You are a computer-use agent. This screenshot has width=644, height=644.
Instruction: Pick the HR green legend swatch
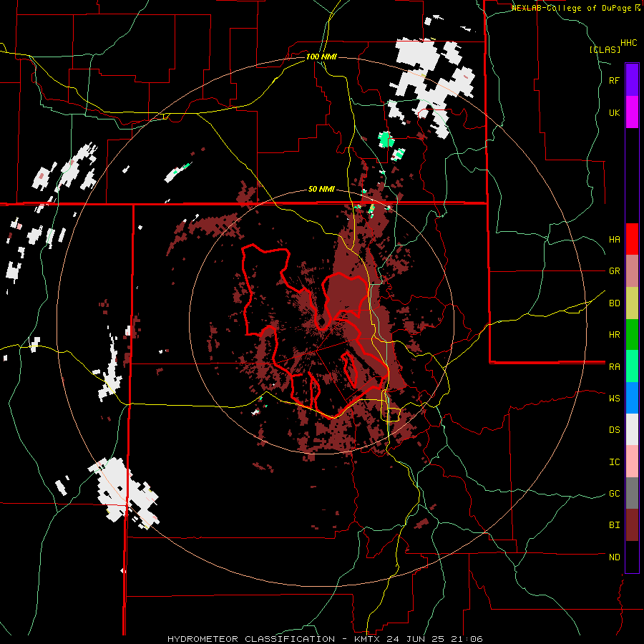tap(632, 335)
